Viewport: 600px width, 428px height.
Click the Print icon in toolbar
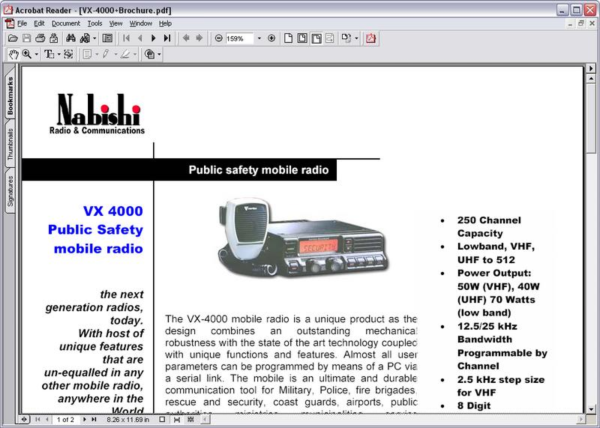[40, 38]
